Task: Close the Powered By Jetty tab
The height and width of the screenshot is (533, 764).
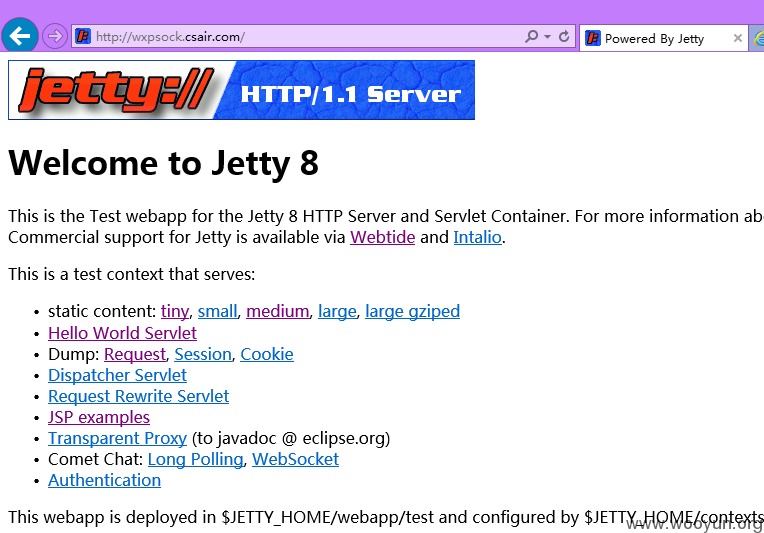Action: coord(738,38)
